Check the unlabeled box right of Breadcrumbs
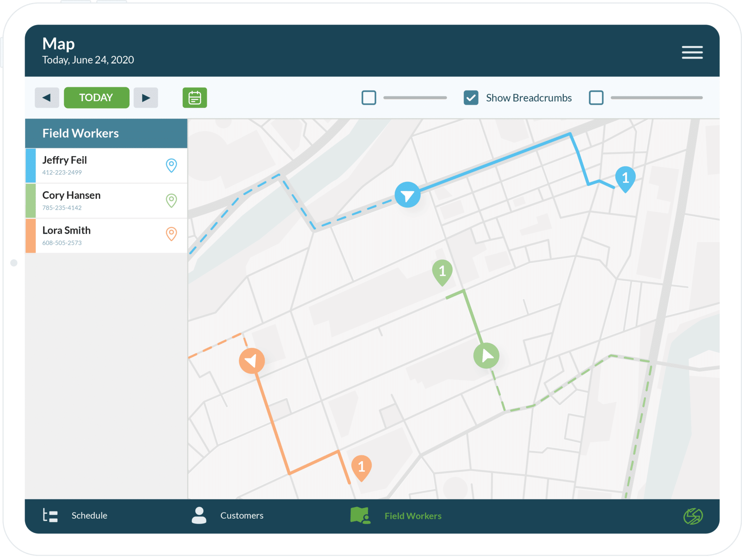 click(x=596, y=98)
